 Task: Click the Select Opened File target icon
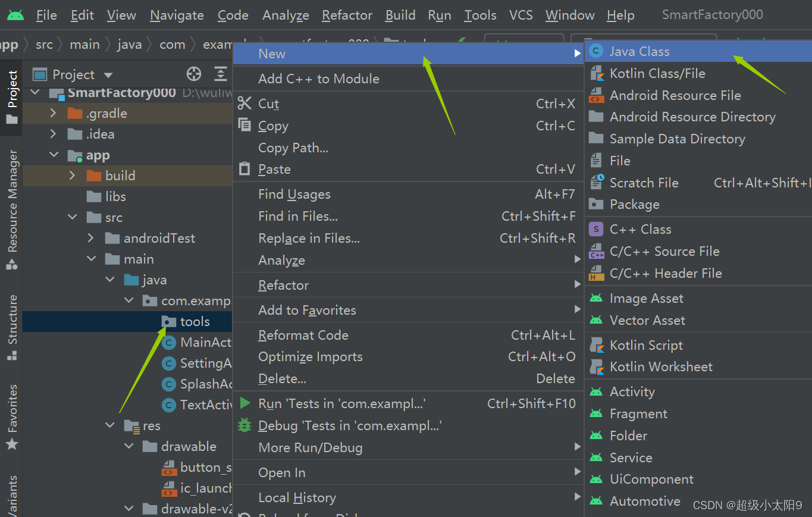click(x=194, y=74)
